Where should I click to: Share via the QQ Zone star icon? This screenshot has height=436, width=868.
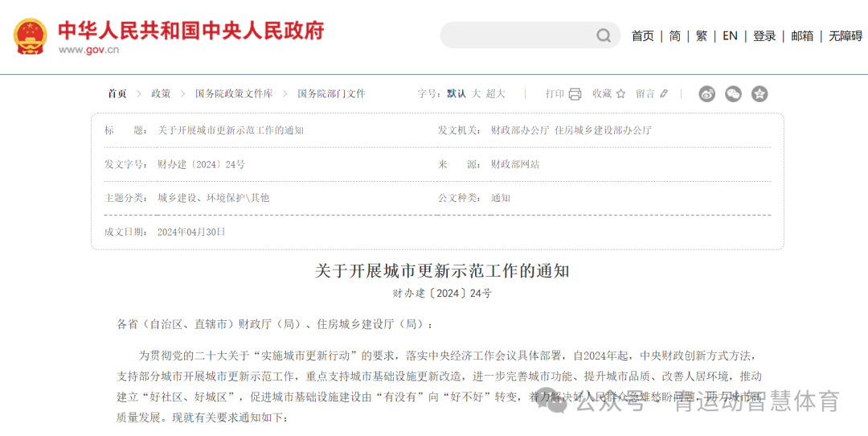click(x=759, y=94)
